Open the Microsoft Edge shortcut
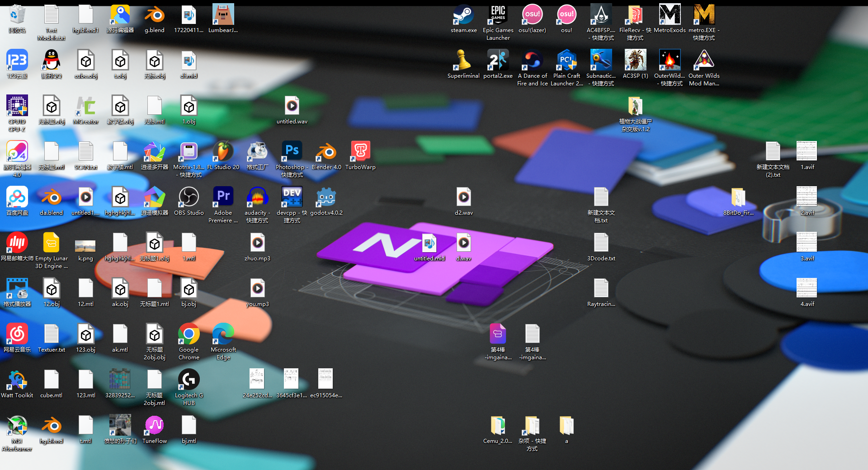Screen dimensions: 868x470 click(223, 334)
